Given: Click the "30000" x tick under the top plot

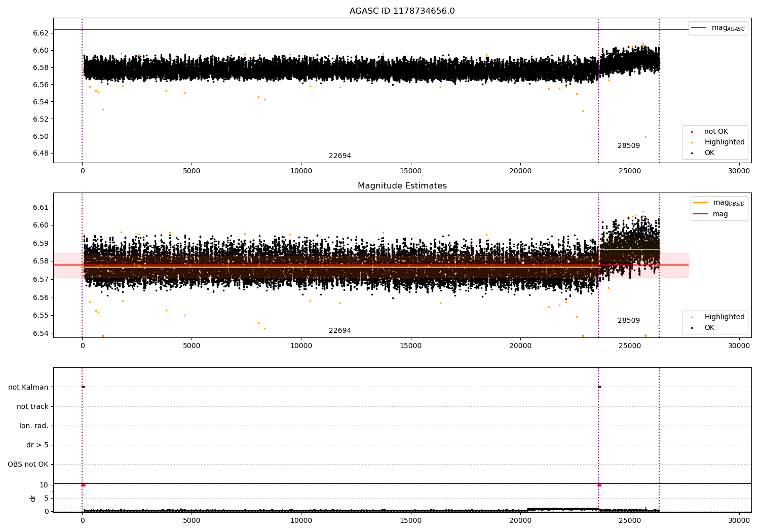Looking at the screenshot, I should 739,171.
